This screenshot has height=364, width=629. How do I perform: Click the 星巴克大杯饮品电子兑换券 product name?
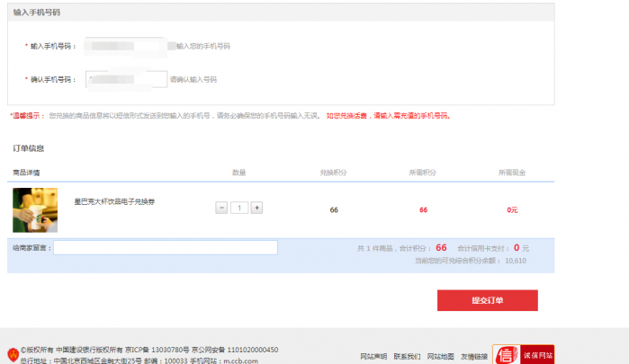[114, 201]
